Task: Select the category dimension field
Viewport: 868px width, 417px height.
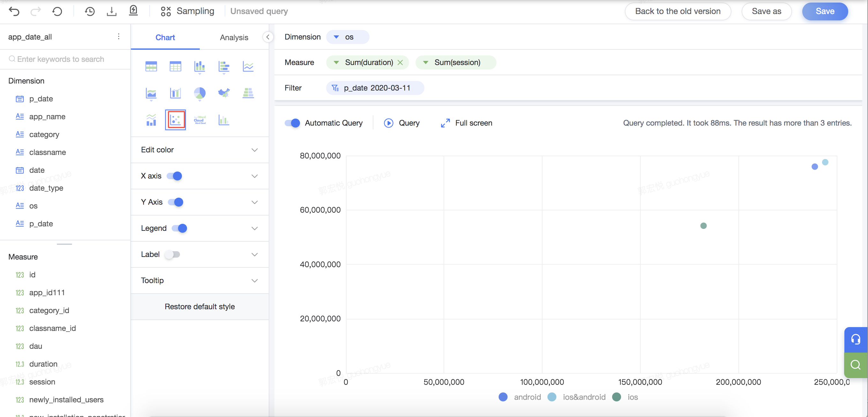Action: tap(44, 135)
